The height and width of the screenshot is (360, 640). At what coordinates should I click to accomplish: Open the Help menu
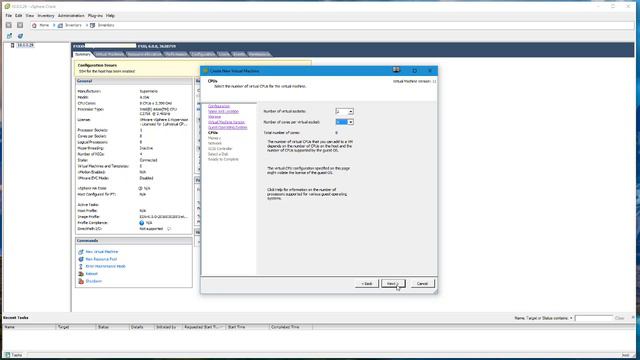pos(110,16)
